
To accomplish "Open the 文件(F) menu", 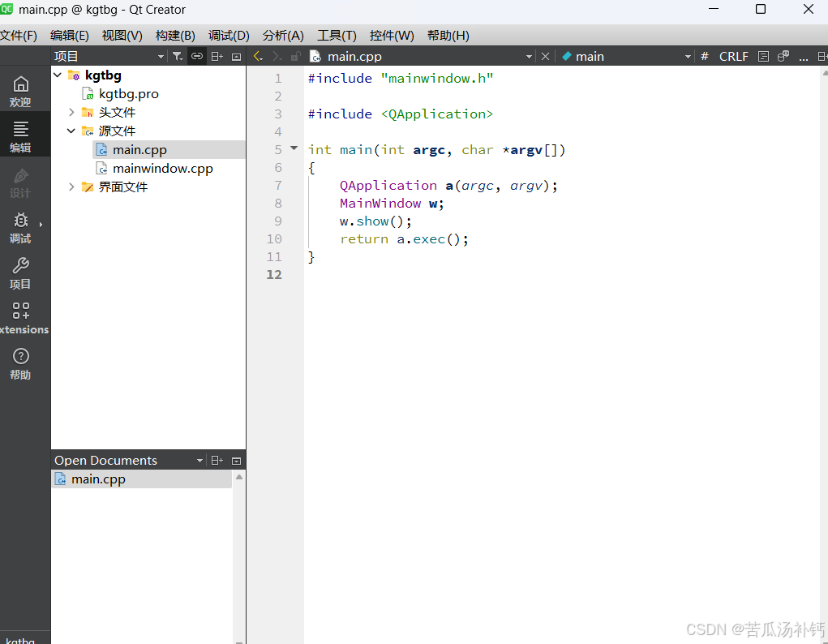I will click(19, 36).
